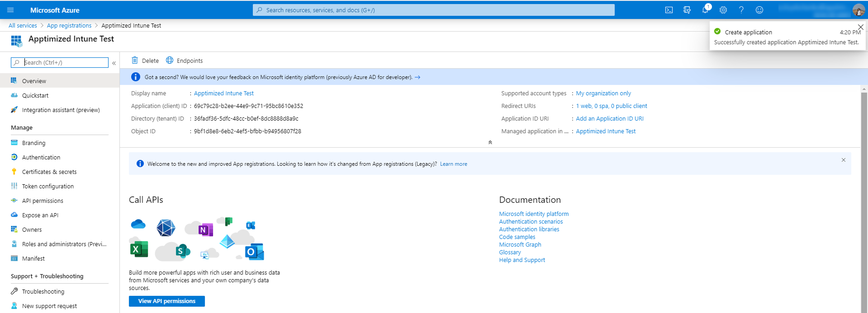Viewport: 868px width, 313px height.
Task: Open the Code samples link
Action: pos(517,237)
